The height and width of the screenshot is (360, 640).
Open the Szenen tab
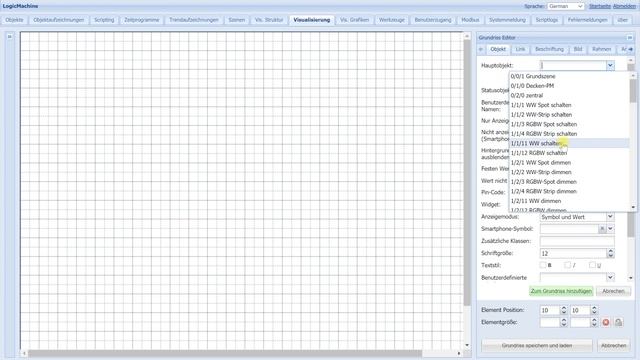(237, 20)
